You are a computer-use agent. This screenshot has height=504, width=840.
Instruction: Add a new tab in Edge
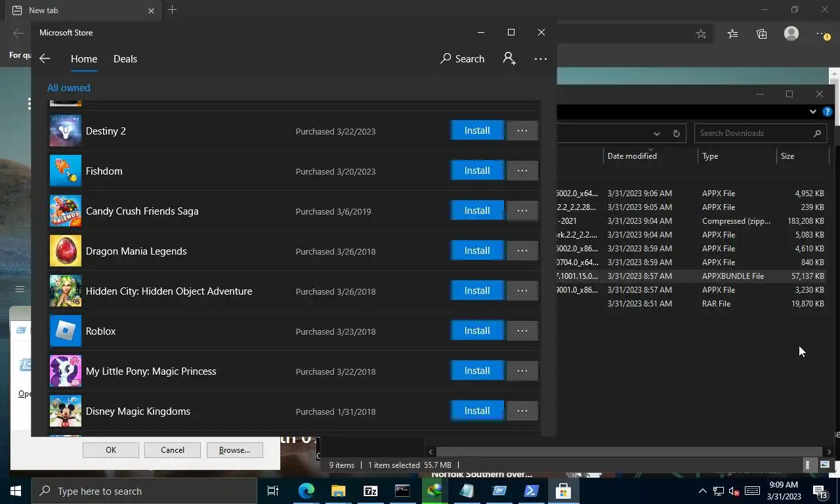[x=172, y=10]
